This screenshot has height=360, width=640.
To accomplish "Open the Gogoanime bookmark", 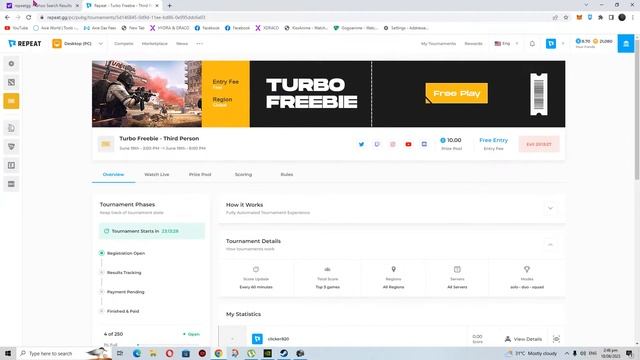I will (x=356, y=28).
